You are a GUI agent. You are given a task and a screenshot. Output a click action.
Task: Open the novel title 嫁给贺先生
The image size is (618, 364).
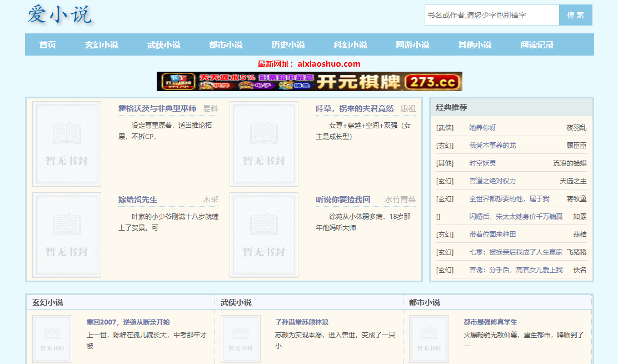(x=138, y=200)
